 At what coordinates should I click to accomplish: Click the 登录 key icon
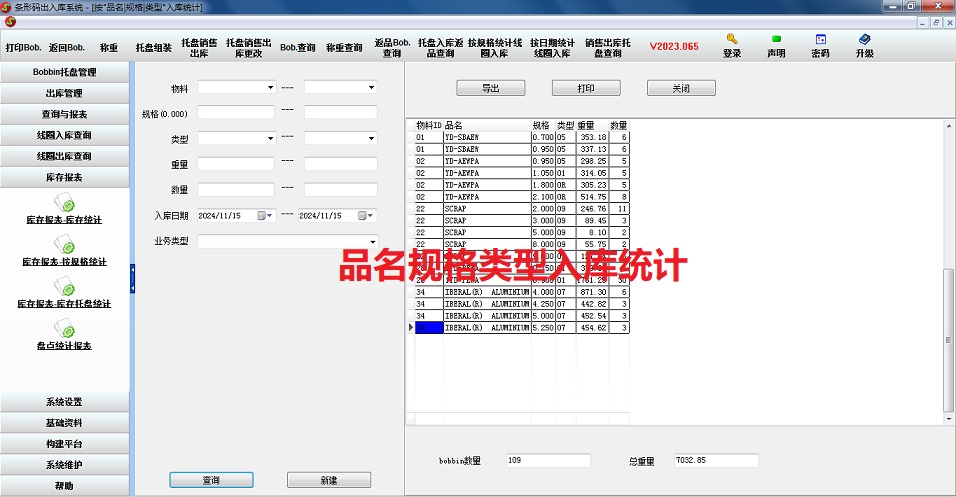[x=732, y=41]
